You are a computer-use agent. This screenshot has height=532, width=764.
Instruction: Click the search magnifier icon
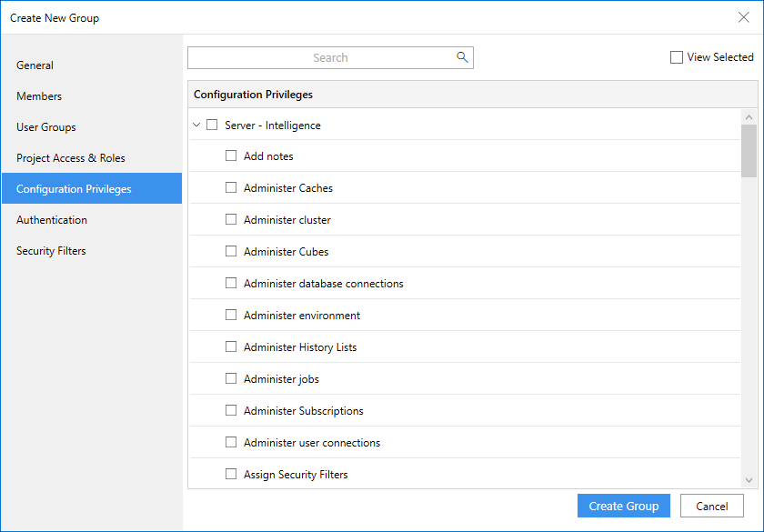coord(462,57)
